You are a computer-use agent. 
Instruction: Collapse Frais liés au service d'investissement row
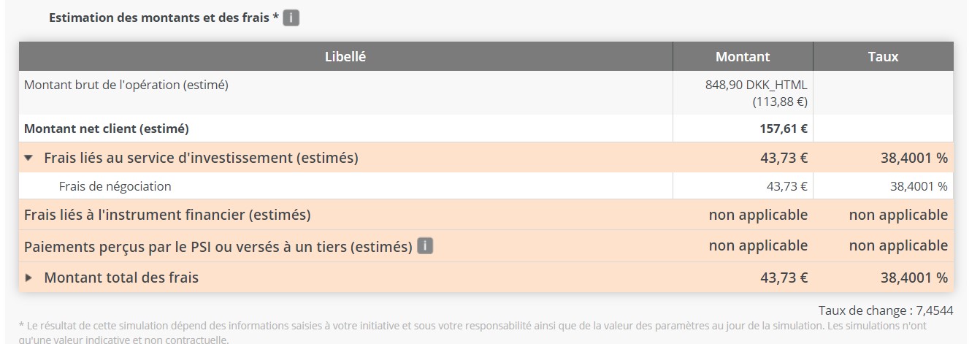tap(28, 158)
